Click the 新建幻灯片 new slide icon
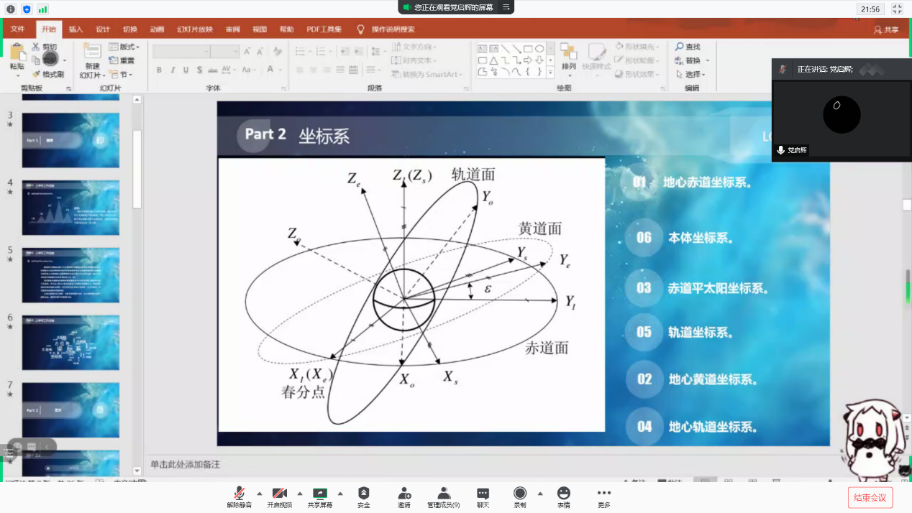 click(x=91, y=55)
